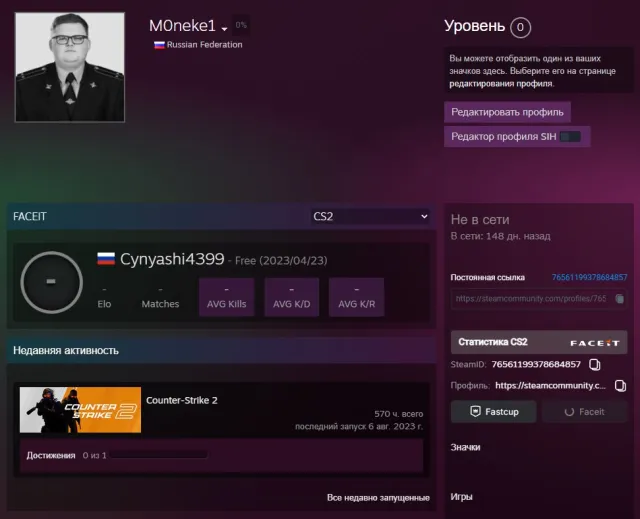Screen dimensions: 640x519
Task: Click the Russian flag icon beside Russian Federation
Action: click(159, 45)
